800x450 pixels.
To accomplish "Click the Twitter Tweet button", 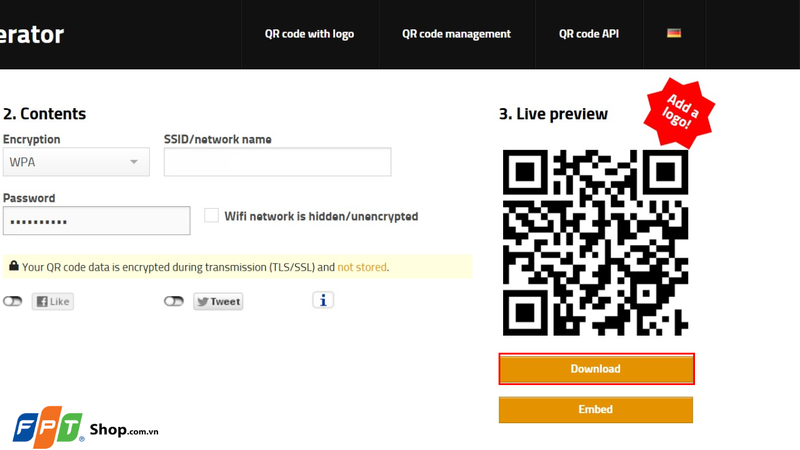I will tap(218, 301).
